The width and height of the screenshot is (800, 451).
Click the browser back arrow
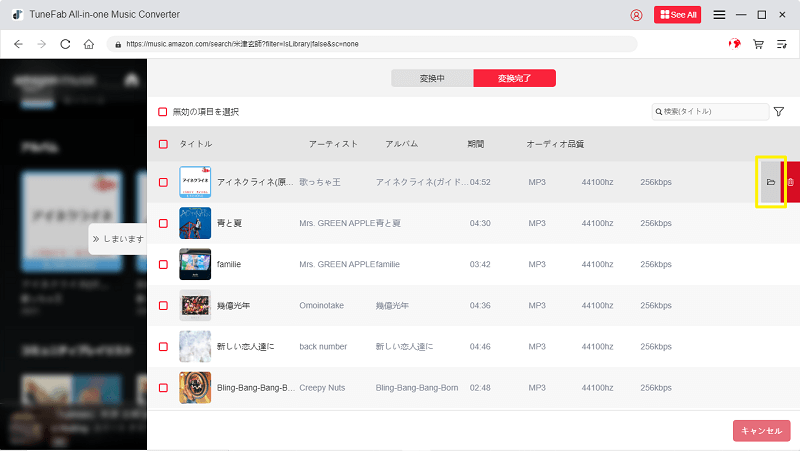tap(18, 44)
